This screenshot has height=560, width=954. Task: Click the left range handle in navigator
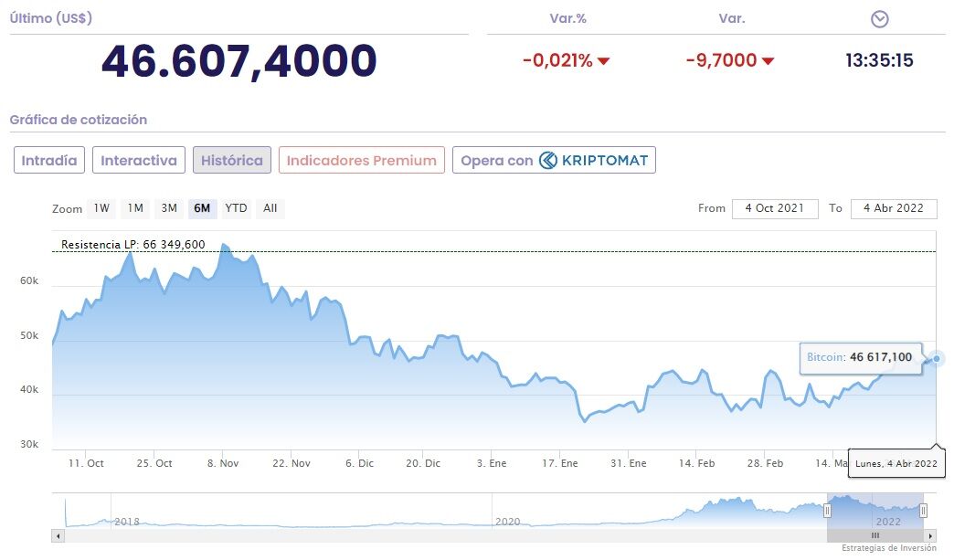[829, 511]
